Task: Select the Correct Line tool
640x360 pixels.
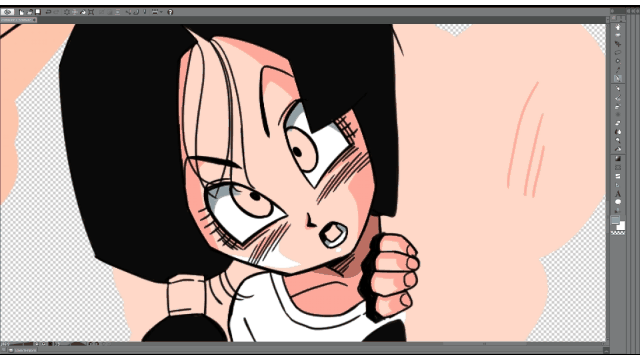Action: point(618,211)
